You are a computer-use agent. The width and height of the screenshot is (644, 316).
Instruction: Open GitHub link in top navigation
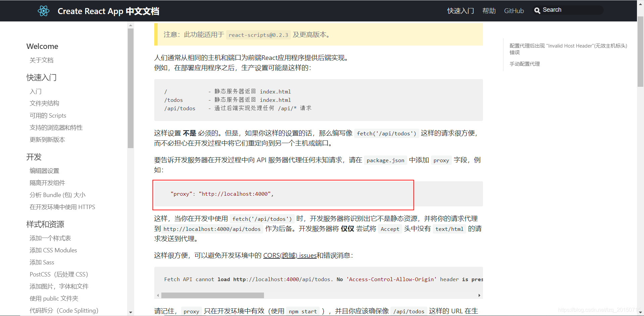tap(514, 11)
